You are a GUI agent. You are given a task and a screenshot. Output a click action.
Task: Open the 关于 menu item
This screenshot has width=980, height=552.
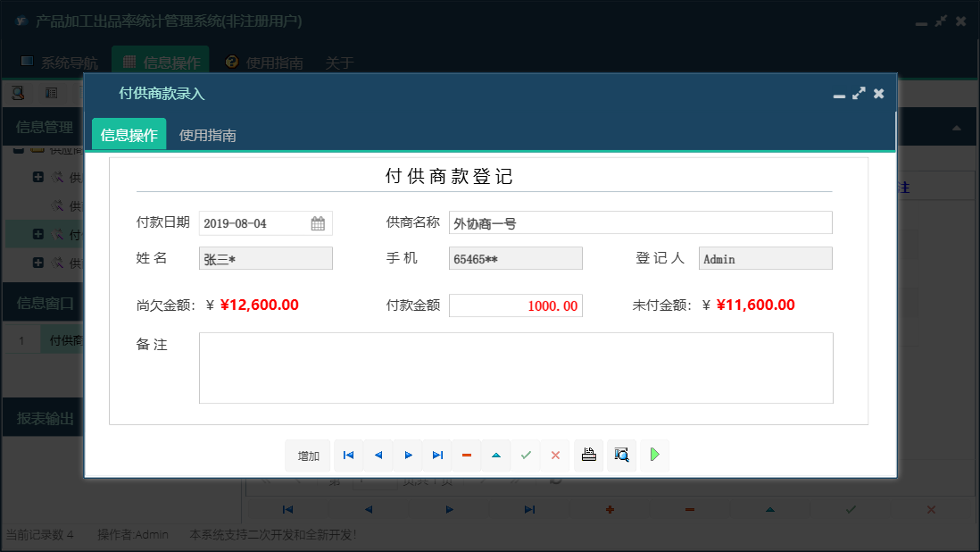click(x=338, y=63)
